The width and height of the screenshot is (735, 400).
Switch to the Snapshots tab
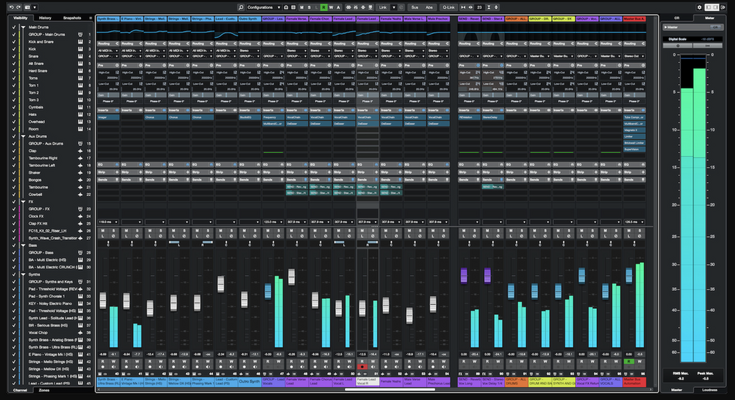[72, 18]
